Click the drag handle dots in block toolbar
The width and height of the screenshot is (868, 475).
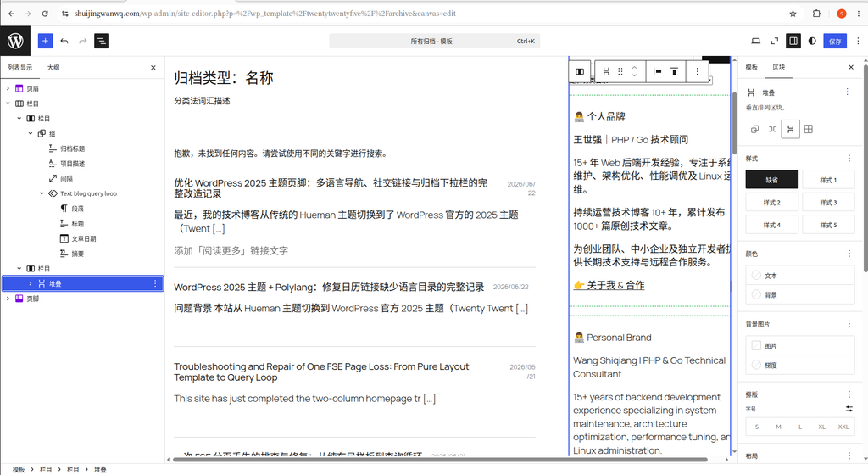620,71
